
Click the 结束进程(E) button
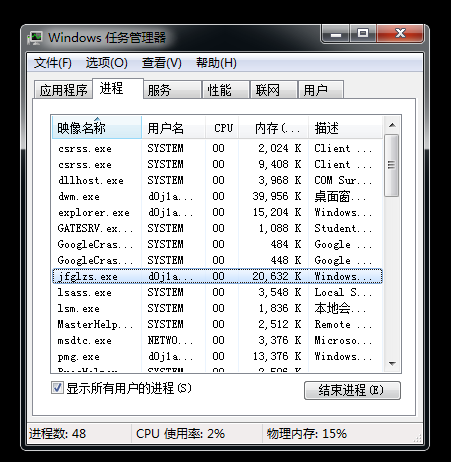click(x=352, y=390)
